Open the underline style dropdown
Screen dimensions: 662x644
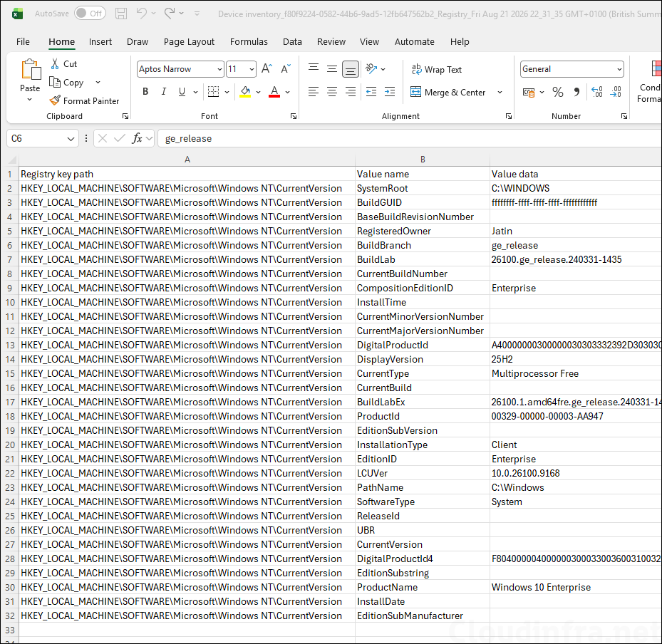tap(195, 92)
